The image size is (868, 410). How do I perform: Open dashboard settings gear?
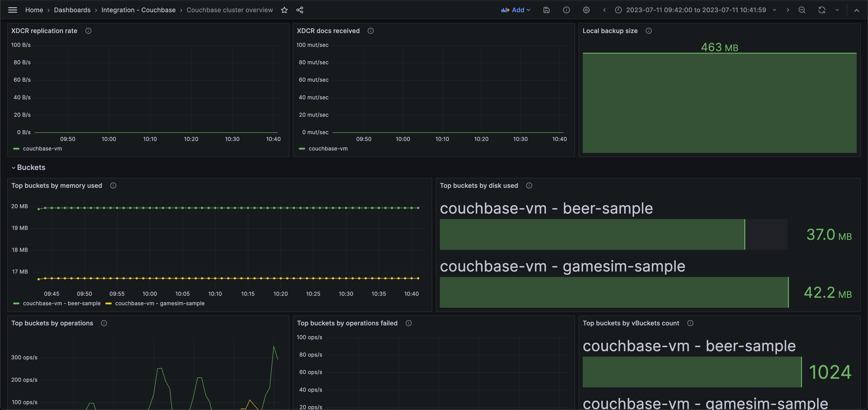586,10
